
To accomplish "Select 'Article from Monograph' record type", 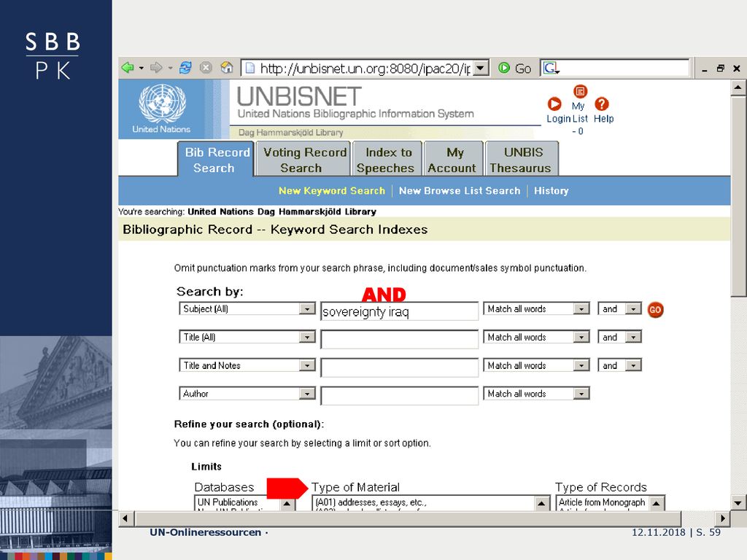I will click(x=602, y=502).
